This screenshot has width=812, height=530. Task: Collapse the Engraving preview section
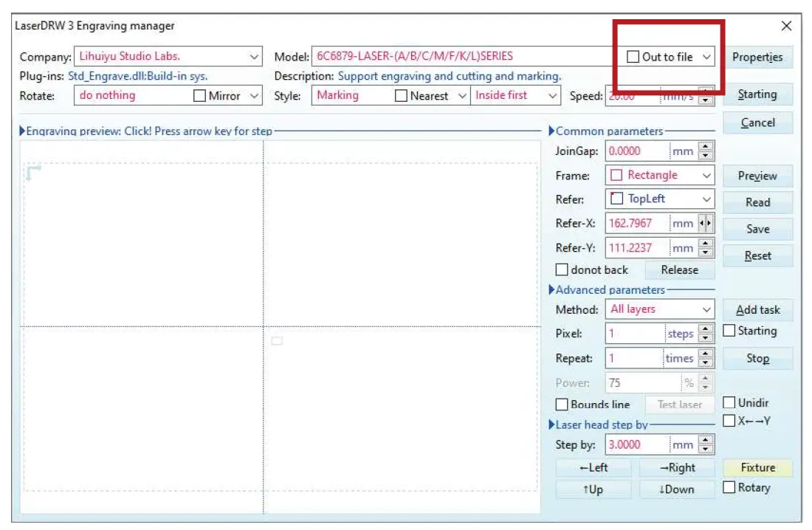(x=22, y=131)
